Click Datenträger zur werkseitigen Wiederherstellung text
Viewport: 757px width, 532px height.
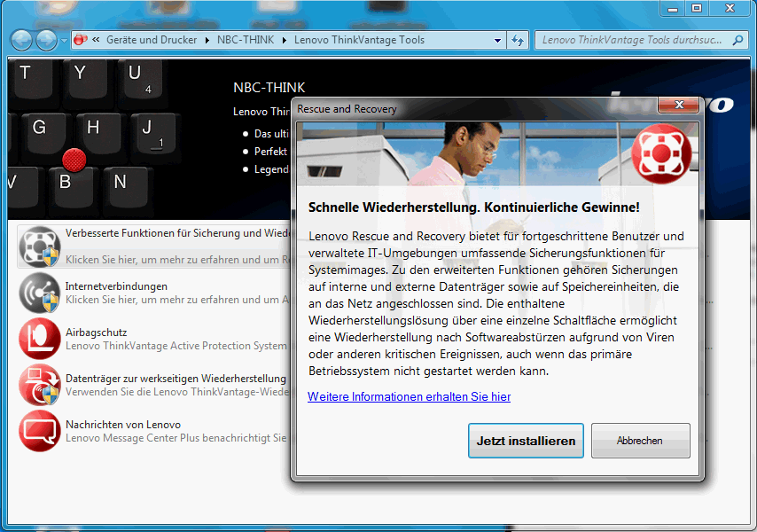click(x=176, y=379)
